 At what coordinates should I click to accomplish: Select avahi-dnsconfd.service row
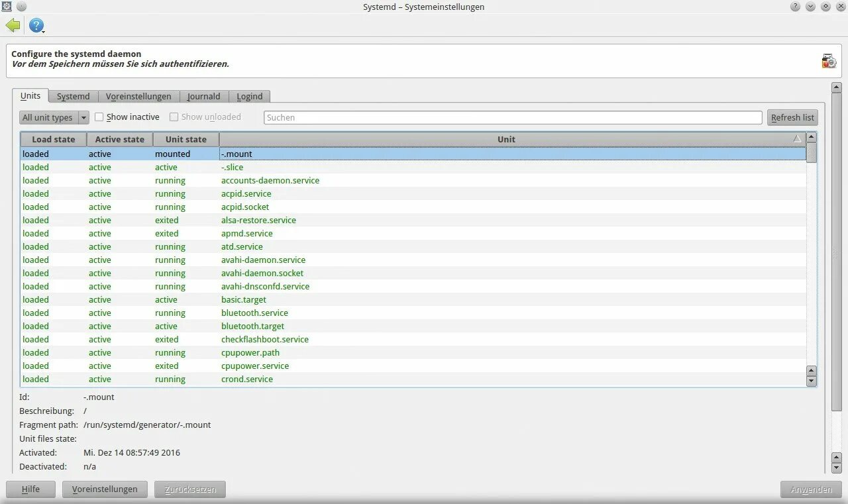pos(413,286)
